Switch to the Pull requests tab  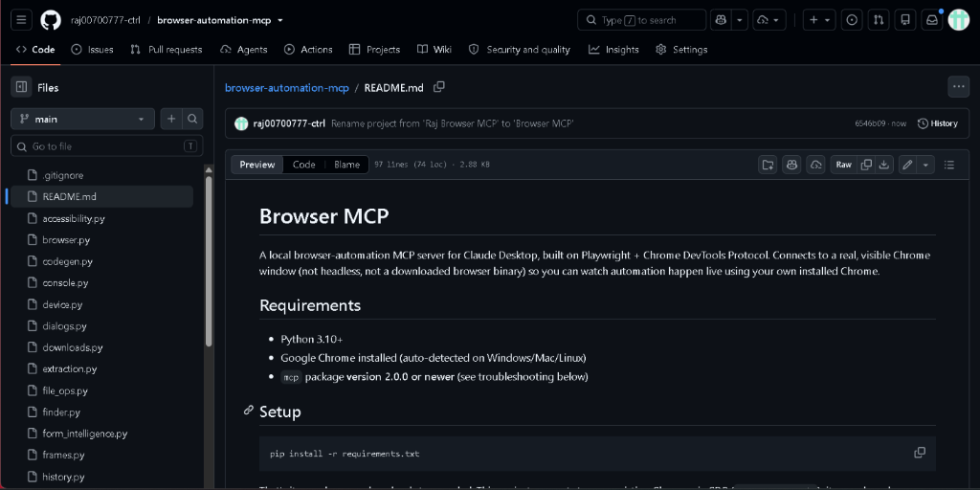point(167,50)
